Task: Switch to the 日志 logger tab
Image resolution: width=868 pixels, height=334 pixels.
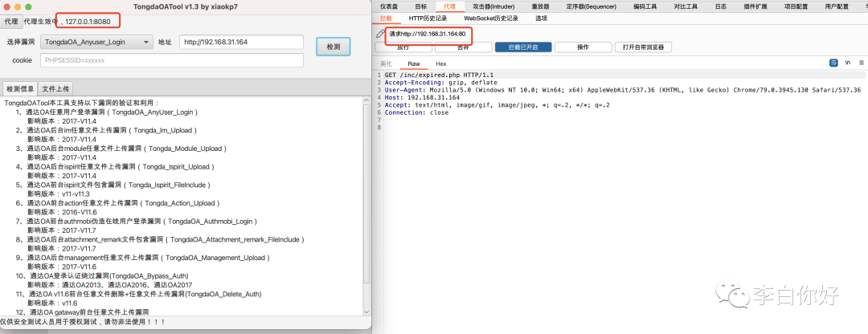Action: click(x=721, y=6)
